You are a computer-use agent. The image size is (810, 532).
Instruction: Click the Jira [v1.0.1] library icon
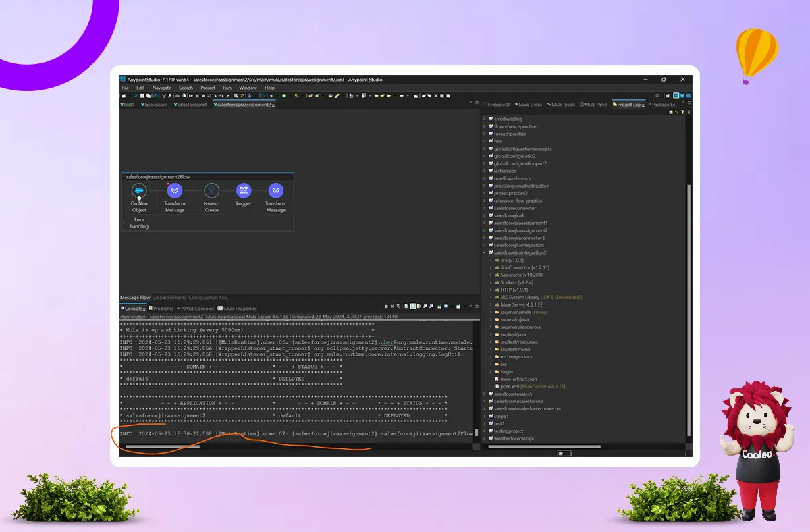click(497, 260)
